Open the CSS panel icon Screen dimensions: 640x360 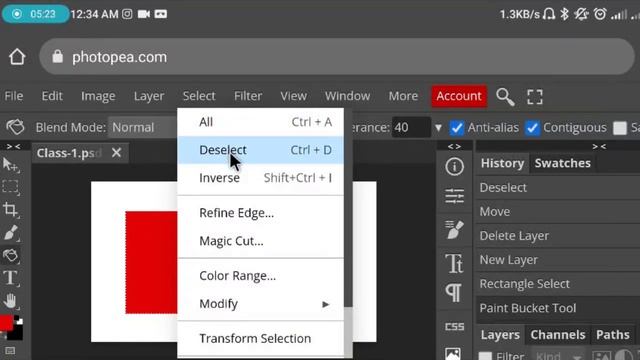pos(454,327)
